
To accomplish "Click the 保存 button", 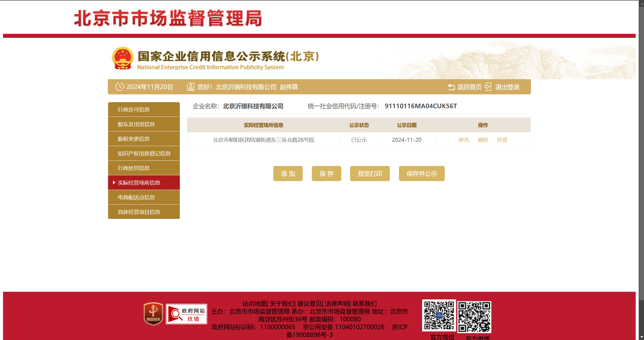I will (326, 174).
